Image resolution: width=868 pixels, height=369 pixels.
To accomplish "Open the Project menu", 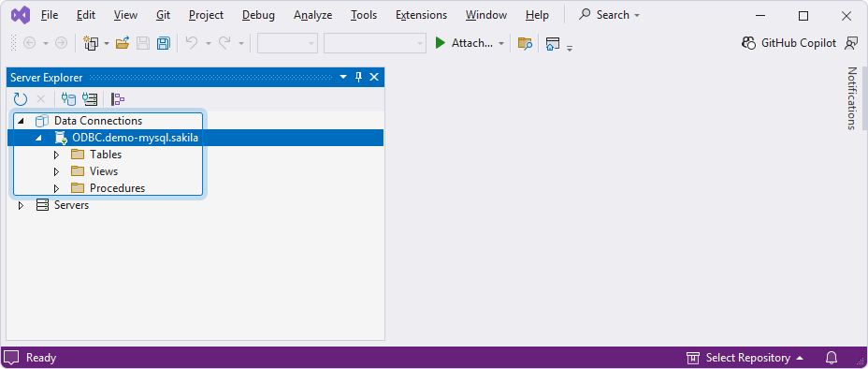I will (x=206, y=15).
